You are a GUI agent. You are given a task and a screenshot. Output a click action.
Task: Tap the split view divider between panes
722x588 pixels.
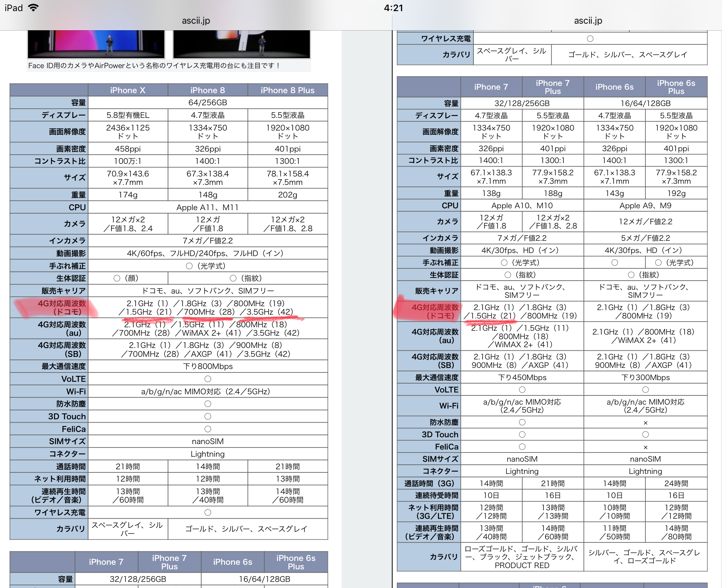(x=392, y=306)
